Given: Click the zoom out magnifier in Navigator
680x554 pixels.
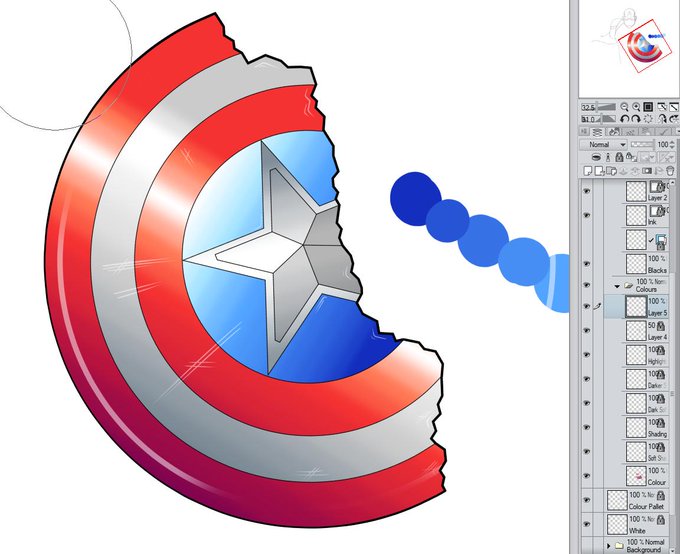Looking at the screenshot, I should [624, 107].
